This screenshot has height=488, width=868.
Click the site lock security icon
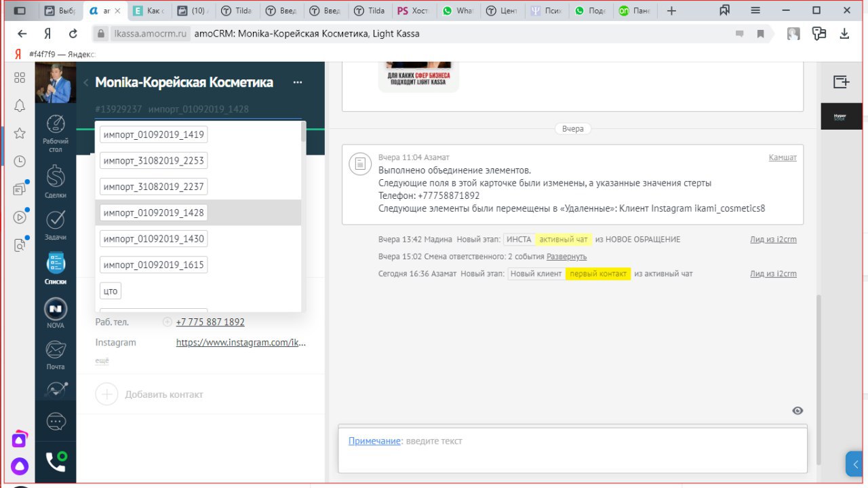click(x=102, y=33)
